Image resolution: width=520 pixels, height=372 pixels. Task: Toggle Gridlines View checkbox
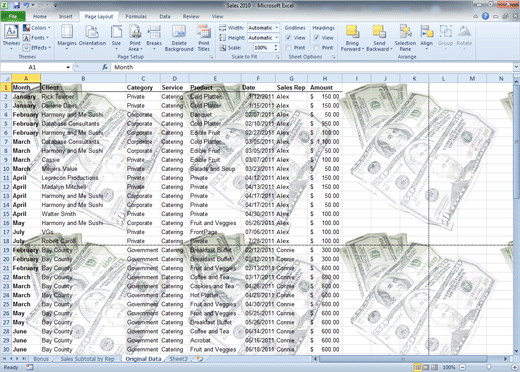(289, 38)
